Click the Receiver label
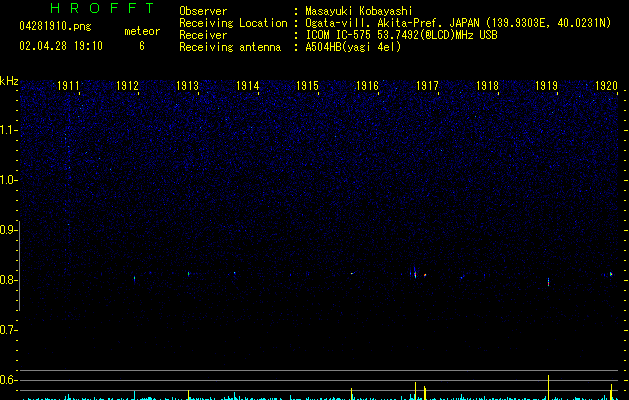Screen dimensions: 629x400 pyautogui.click(x=203, y=35)
